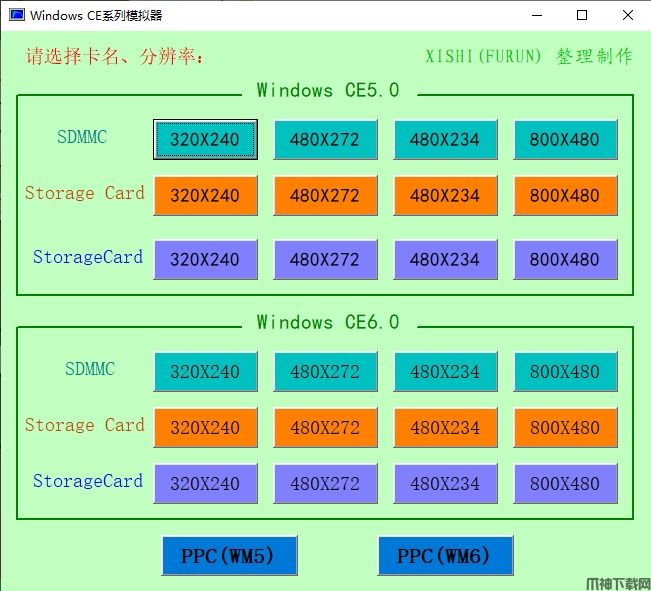
Task: Click the Windows CE系列模拟器 window title
Action: pyautogui.click(x=96, y=15)
